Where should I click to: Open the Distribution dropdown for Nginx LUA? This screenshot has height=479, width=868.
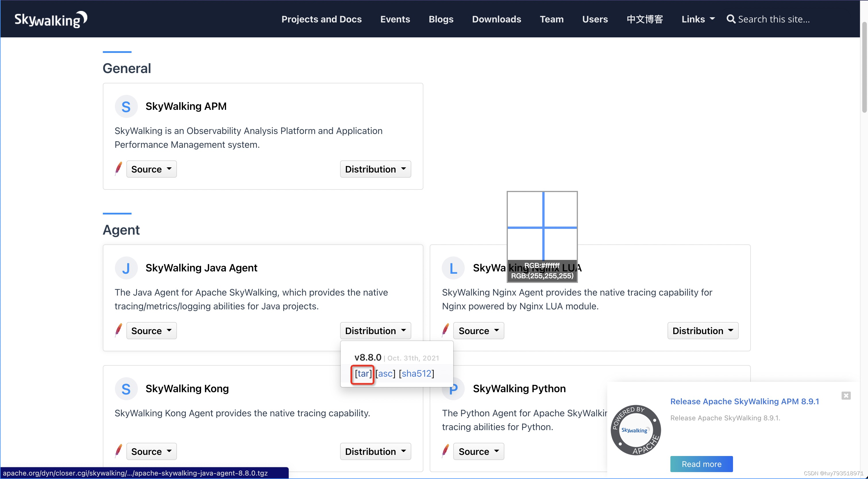703,331
